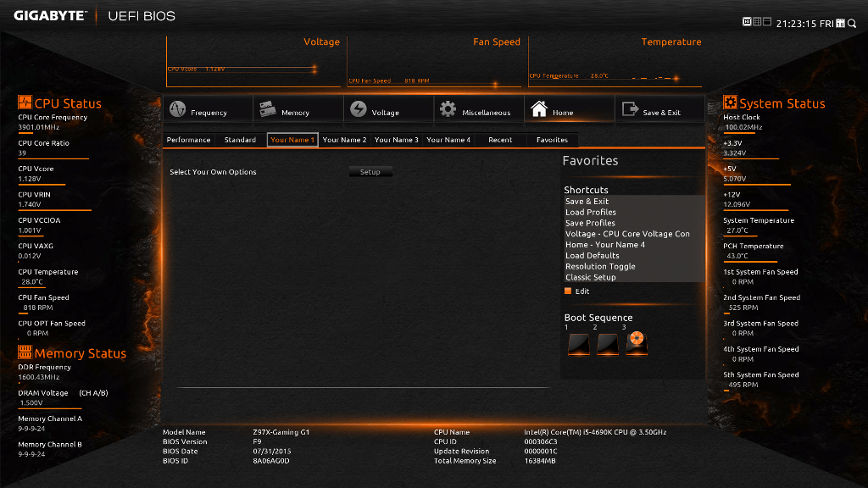Click the Setup button
868x488 pixels.
coord(370,172)
